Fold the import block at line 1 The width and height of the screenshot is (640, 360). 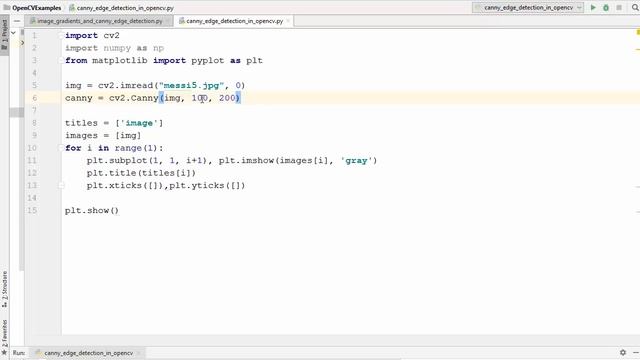(x=60, y=36)
